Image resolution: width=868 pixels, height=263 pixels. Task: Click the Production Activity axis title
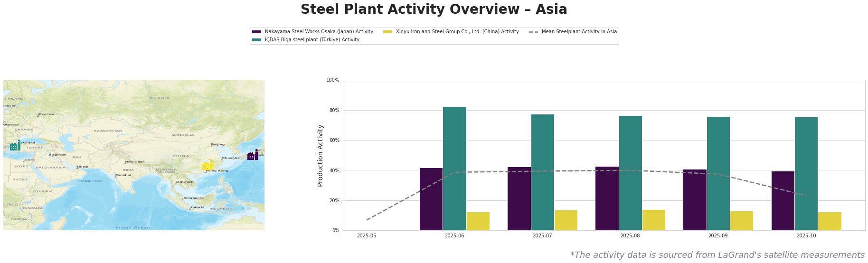[321, 155]
